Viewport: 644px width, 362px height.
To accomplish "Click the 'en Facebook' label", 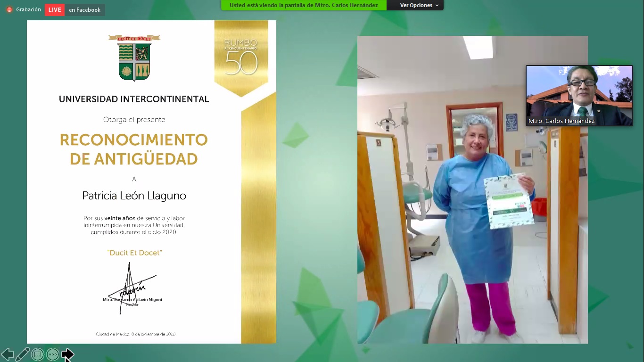I will click(85, 10).
